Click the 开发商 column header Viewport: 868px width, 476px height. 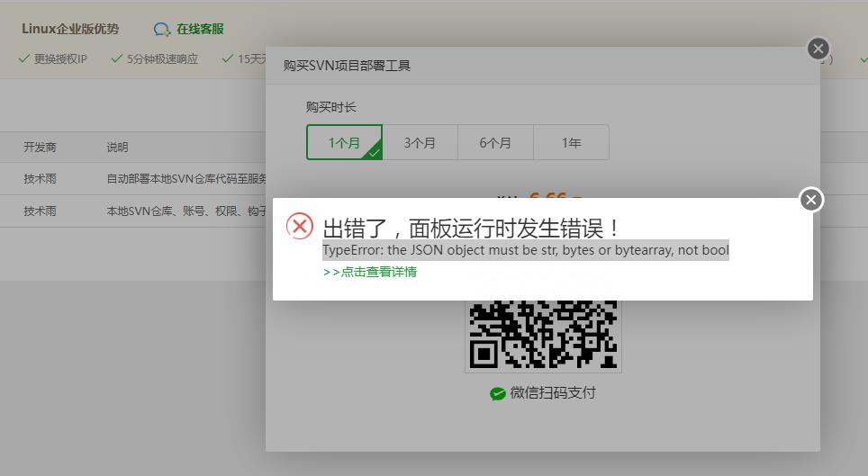(x=40, y=148)
